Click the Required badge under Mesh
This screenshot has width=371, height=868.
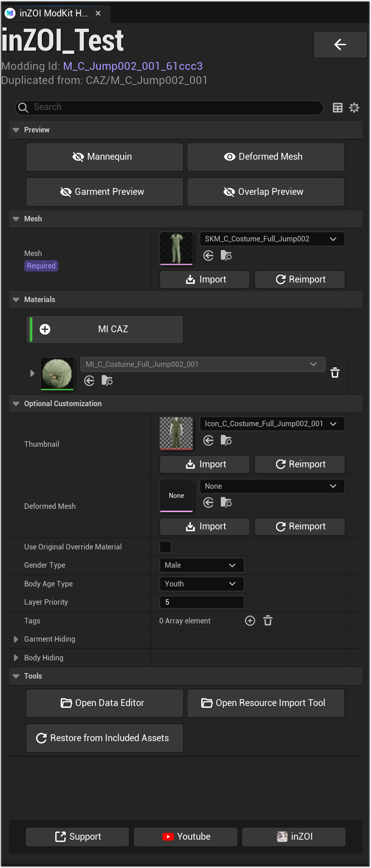(x=41, y=266)
